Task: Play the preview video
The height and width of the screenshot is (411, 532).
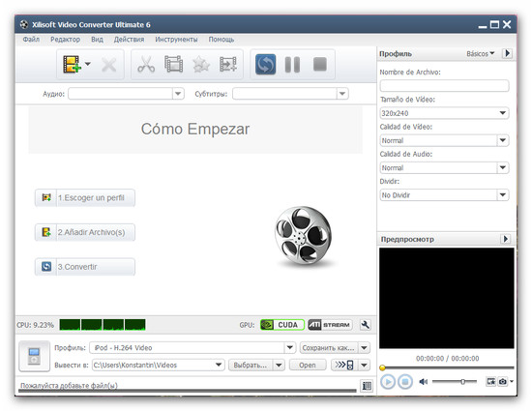Action: click(x=388, y=382)
